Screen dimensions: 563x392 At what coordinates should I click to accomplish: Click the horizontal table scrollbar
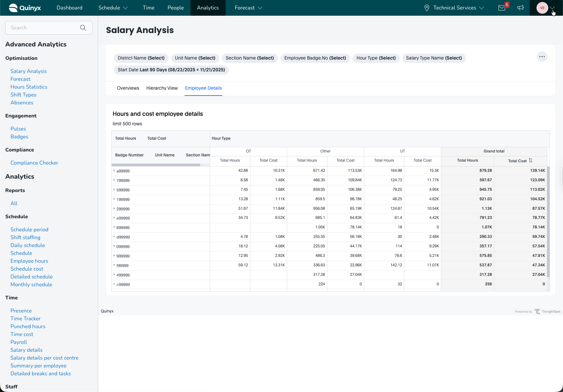click(x=156, y=165)
